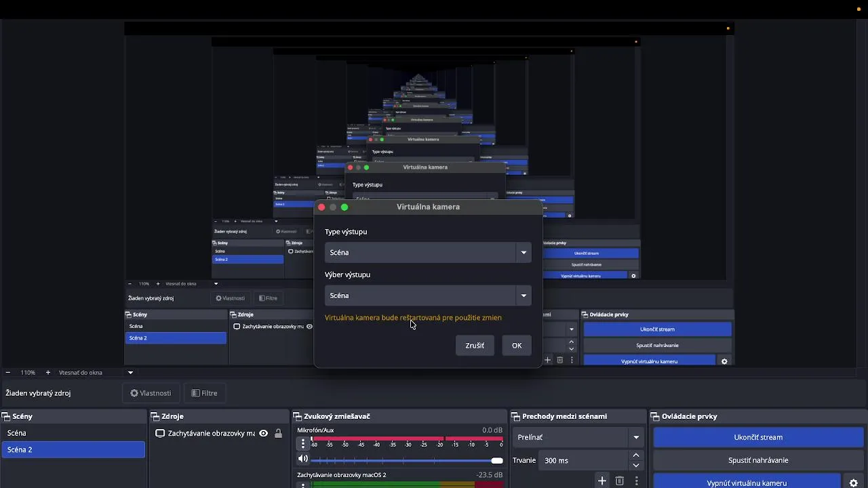Open the Vtesnať do okna scaling dropdown
Viewport: 868px width, 488px height.
click(96, 372)
